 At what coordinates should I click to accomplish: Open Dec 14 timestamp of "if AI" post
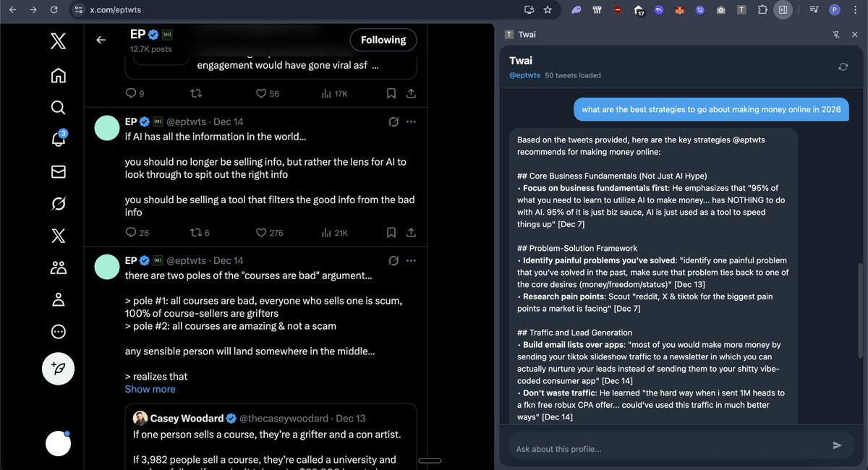pyautogui.click(x=229, y=121)
